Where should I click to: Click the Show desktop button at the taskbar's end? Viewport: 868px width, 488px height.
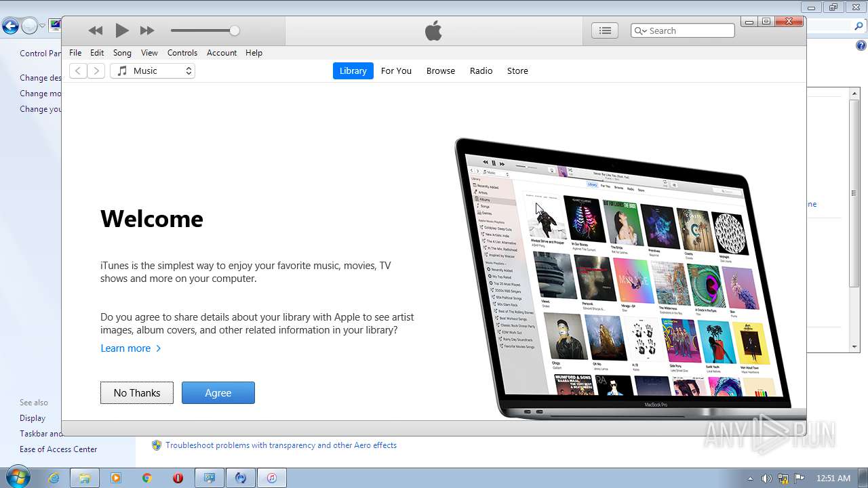tap(863, 478)
